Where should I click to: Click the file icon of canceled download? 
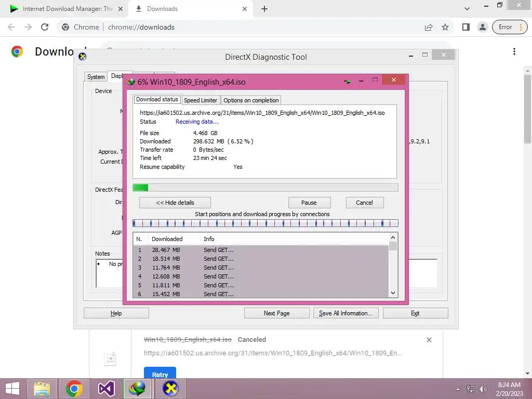[110, 358]
